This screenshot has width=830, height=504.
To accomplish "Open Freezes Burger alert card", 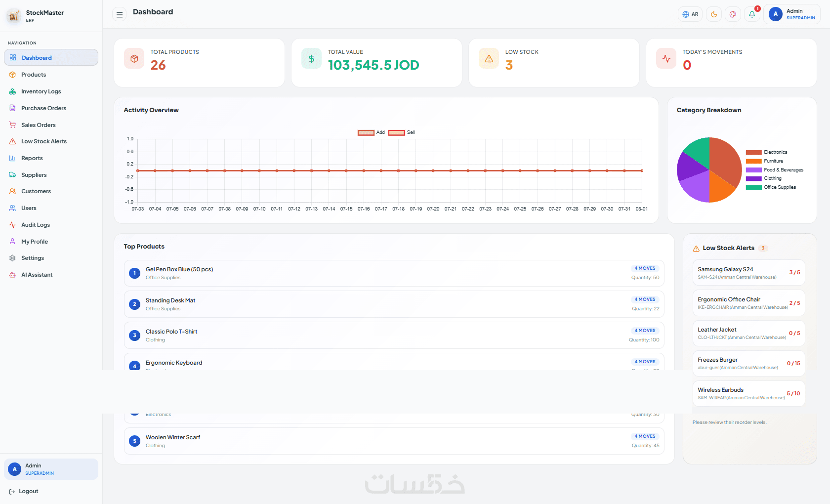I will click(x=748, y=363).
